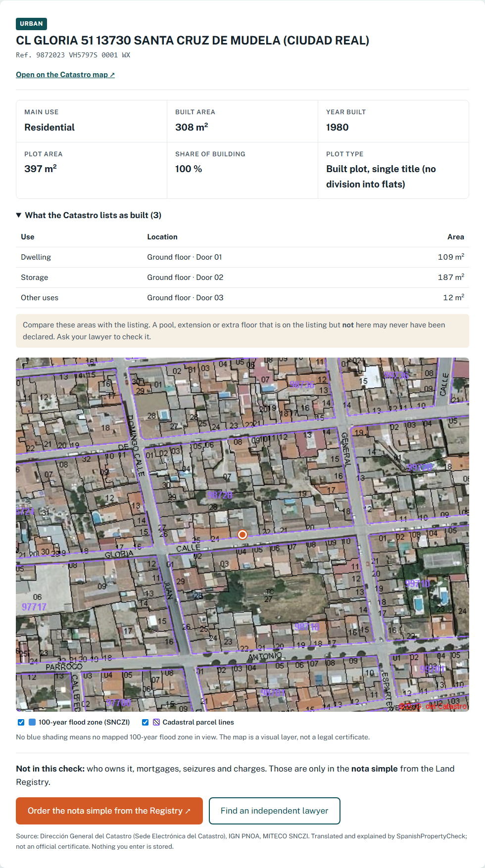The image size is (485, 868).
Task: Find an independent lawyer button
Action: (x=275, y=811)
